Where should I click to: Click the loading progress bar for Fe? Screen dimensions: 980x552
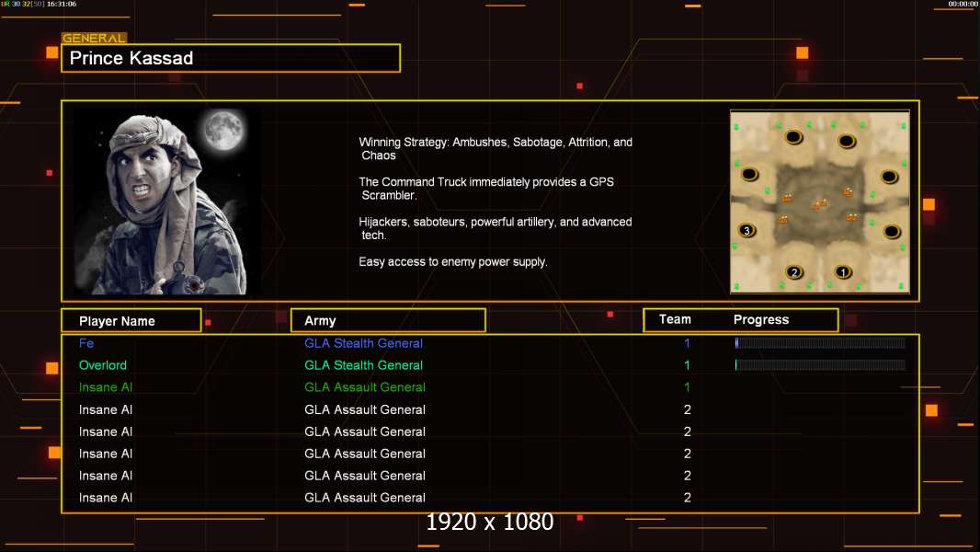[820, 342]
